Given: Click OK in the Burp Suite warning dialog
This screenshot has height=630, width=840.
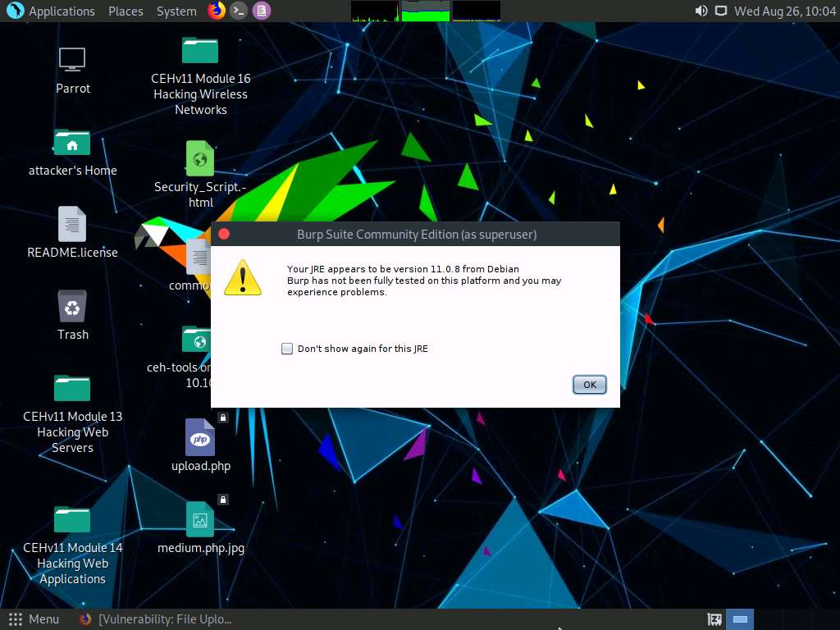Looking at the screenshot, I should [589, 384].
